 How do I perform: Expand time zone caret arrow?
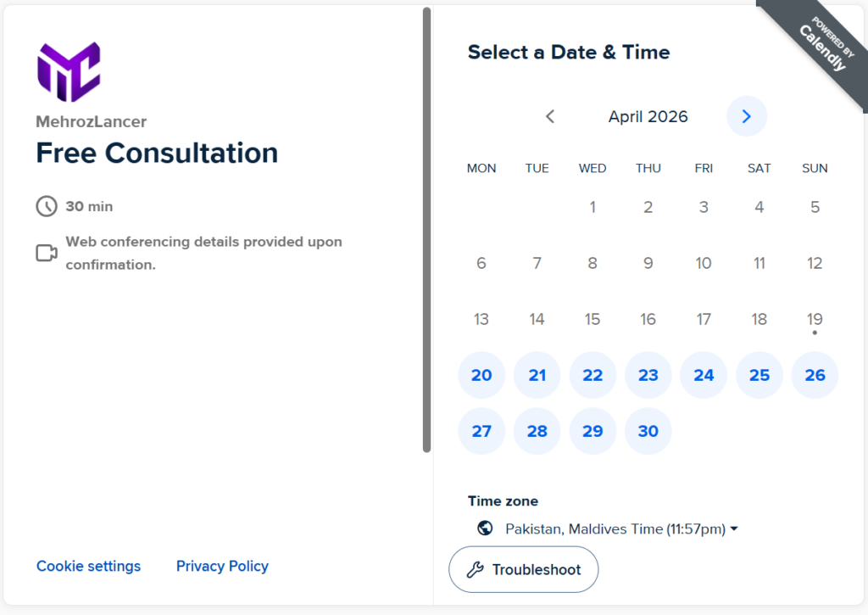click(x=734, y=528)
